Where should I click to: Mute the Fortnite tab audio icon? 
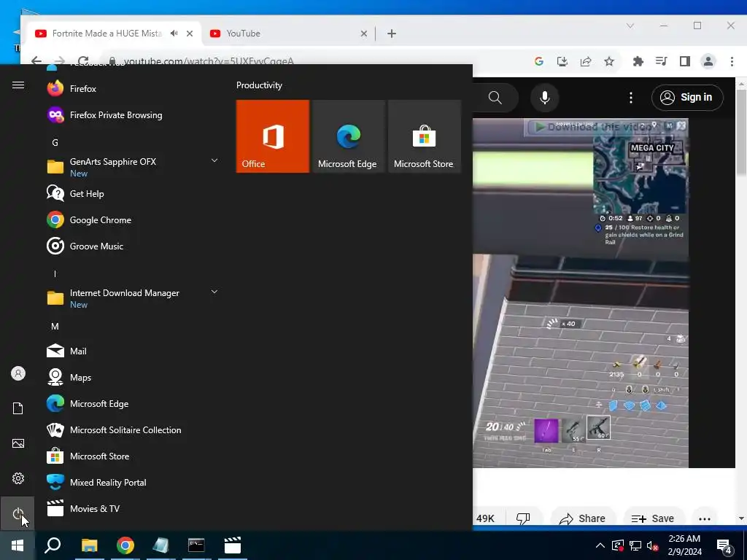(174, 34)
